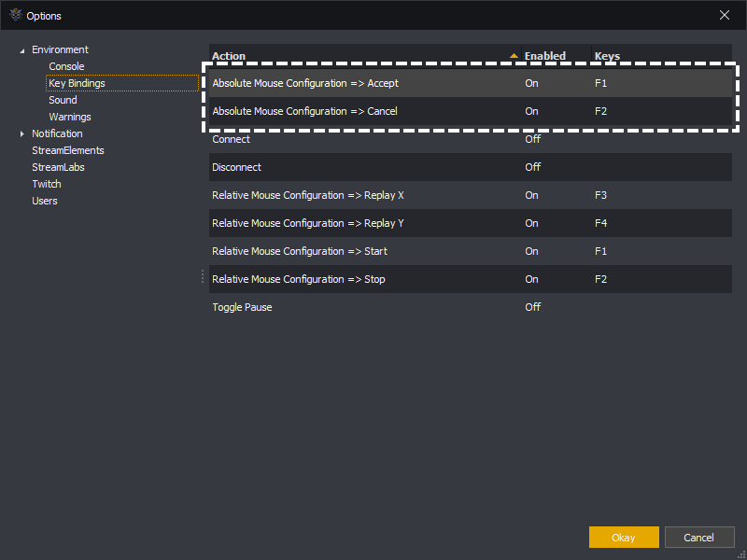Image resolution: width=747 pixels, height=560 pixels.
Task: Open StreamLabs settings
Action: pyautogui.click(x=58, y=167)
